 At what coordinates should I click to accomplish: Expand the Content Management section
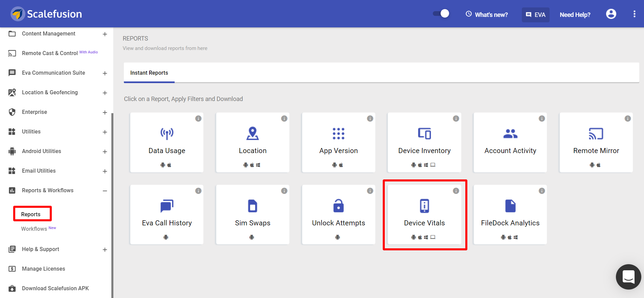click(x=105, y=34)
